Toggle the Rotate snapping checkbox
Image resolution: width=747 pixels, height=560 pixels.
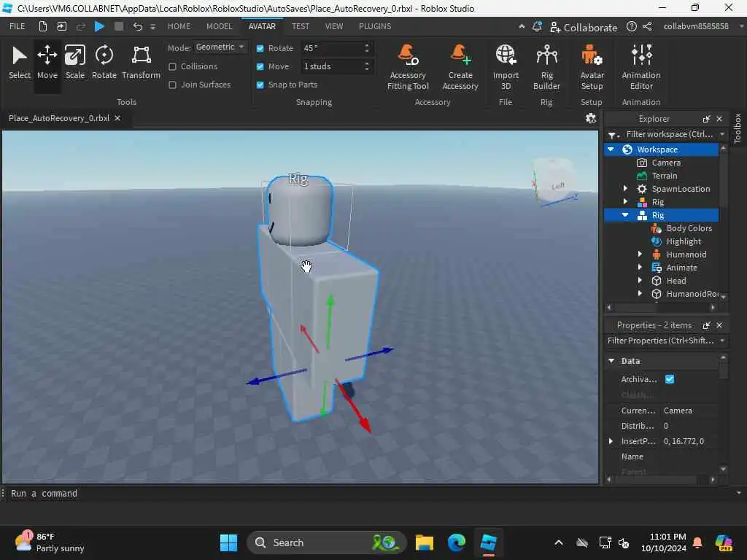tap(260, 48)
